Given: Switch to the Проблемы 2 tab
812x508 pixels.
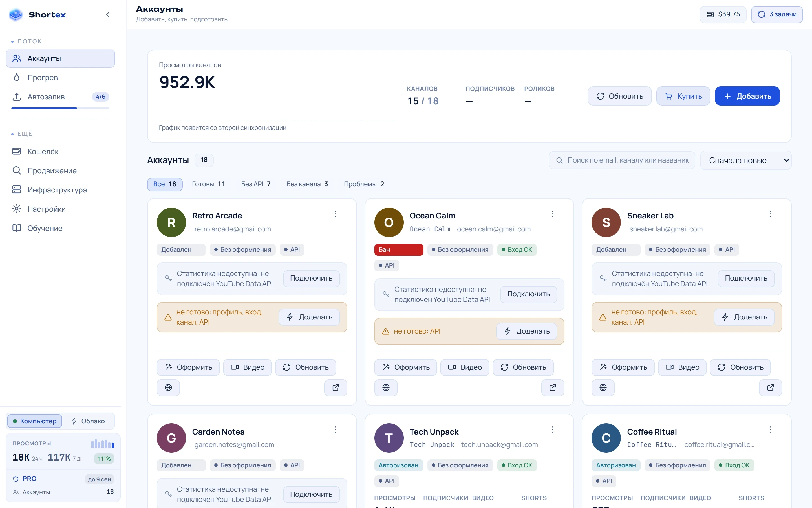Looking at the screenshot, I should click(364, 184).
